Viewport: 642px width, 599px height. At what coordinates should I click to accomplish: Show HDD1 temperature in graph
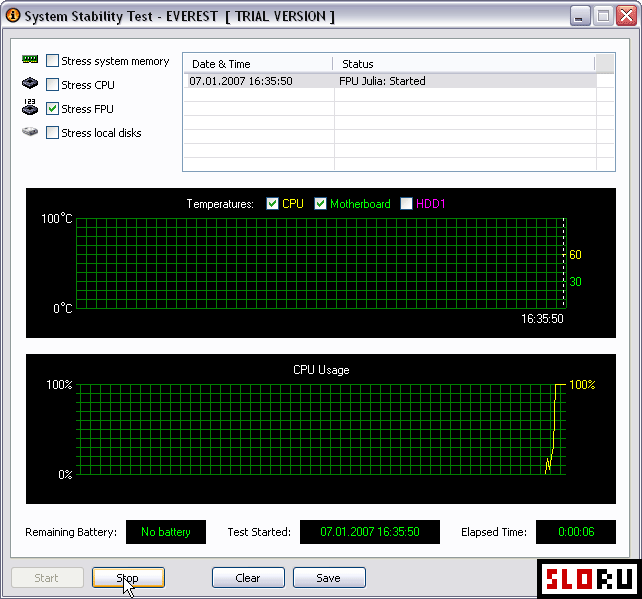click(x=406, y=203)
